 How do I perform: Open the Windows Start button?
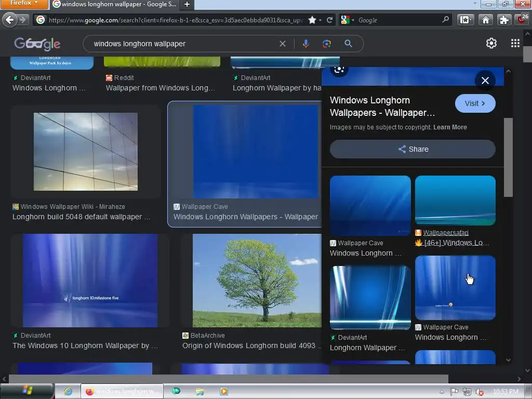pos(27,391)
